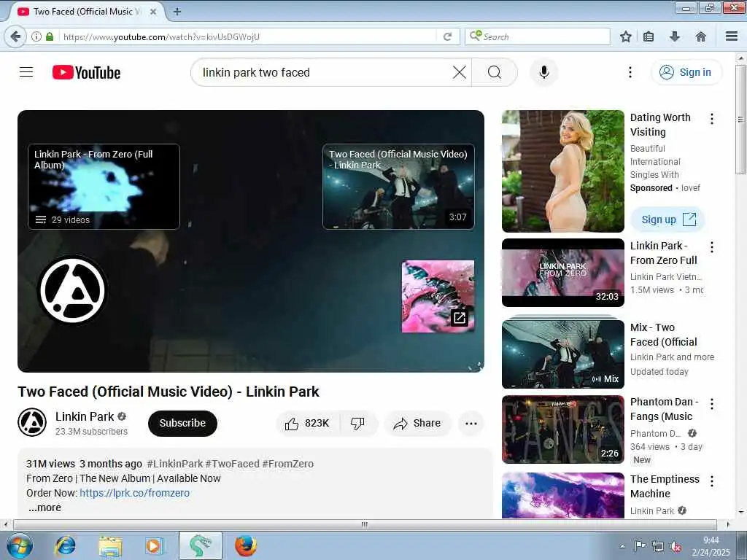
Task: Click the browser address bar URL
Action: 248,36
